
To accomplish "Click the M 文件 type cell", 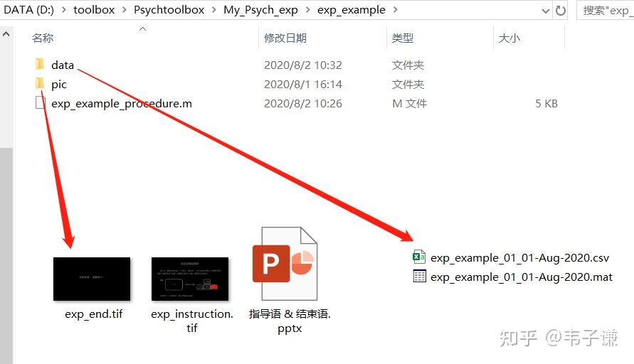I will tap(409, 103).
